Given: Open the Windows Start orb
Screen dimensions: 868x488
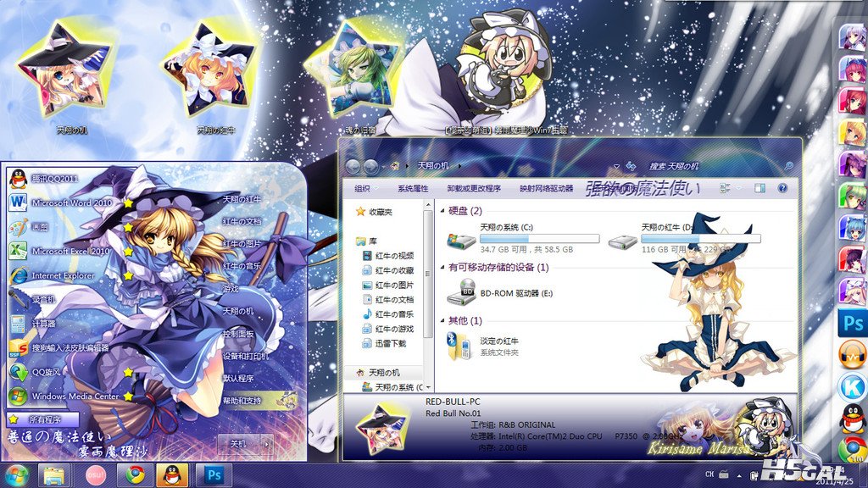Looking at the screenshot, I should click(x=17, y=476).
